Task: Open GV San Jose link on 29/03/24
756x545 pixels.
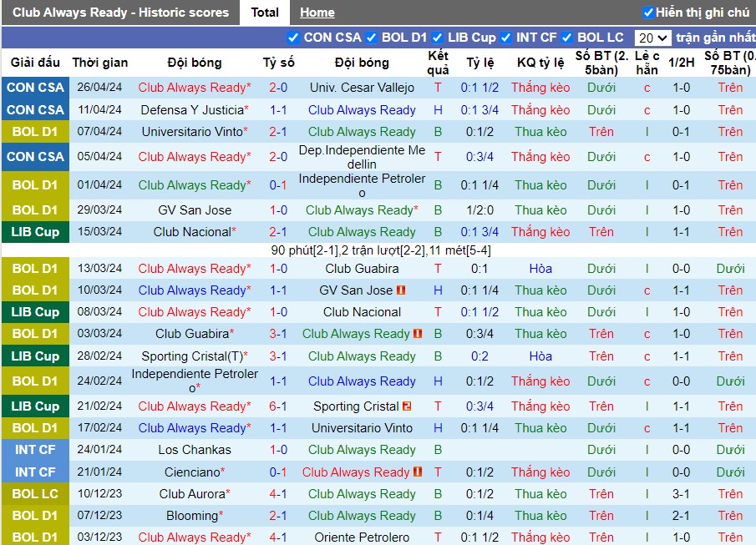Action: tap(195, 210)
